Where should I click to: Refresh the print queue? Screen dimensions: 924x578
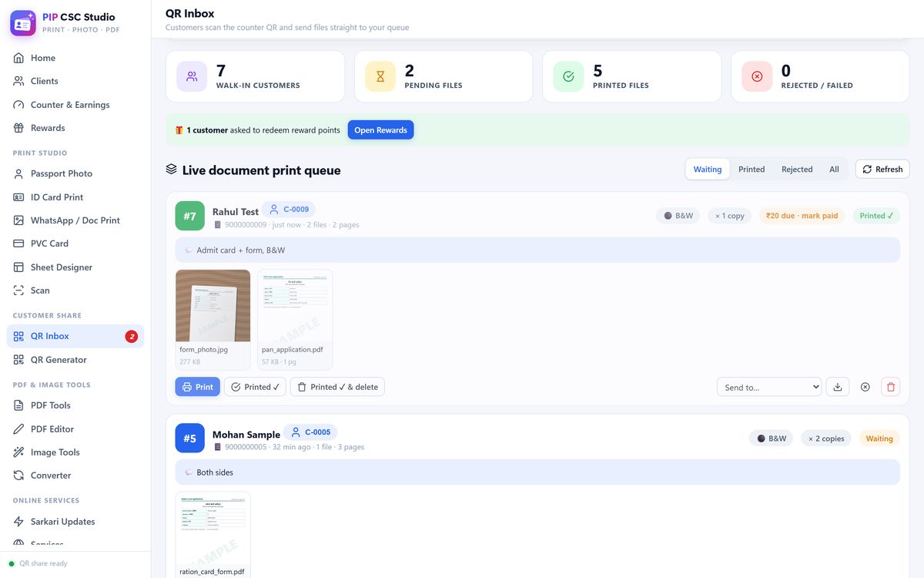click(882, 170)
